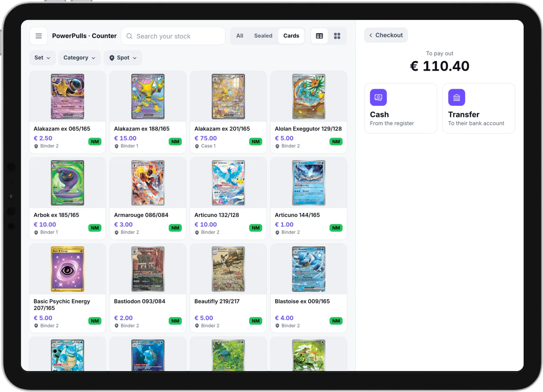Open Arbok ex 185/165 card image
The width and height of the screenshot is (543, 392).
[x=68, y=183]
